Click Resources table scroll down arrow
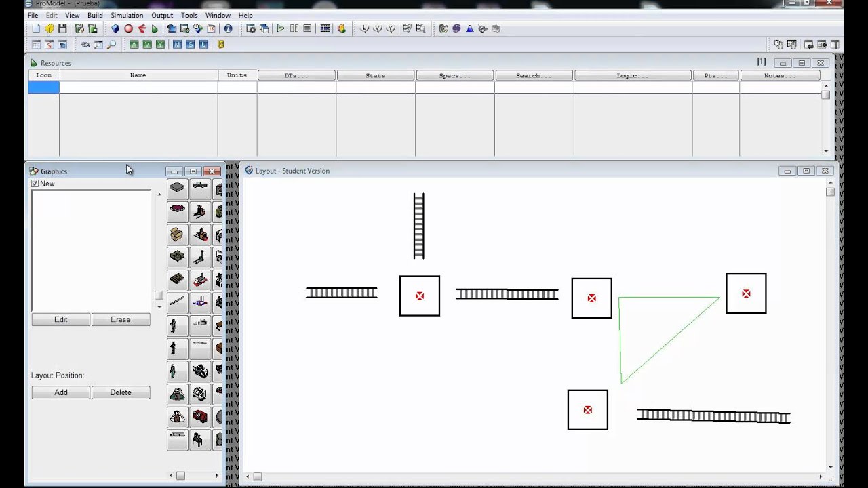 click(x=826, y=151)
